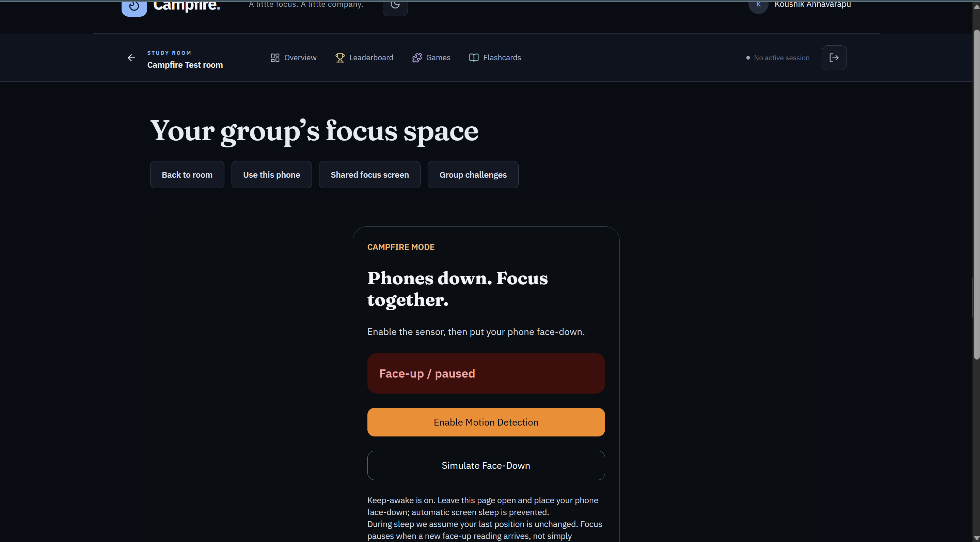
Task: Click the Phones down. Focus together. heading
Action: (x=457, y=289)
